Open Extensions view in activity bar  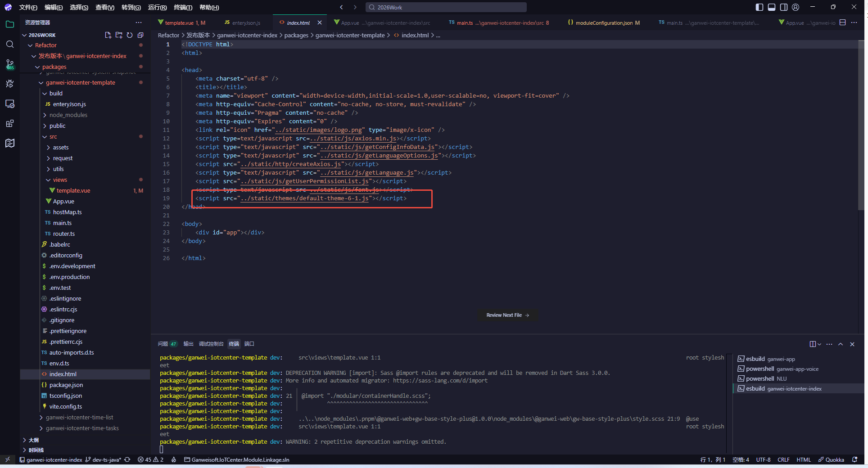coord(10,123)
